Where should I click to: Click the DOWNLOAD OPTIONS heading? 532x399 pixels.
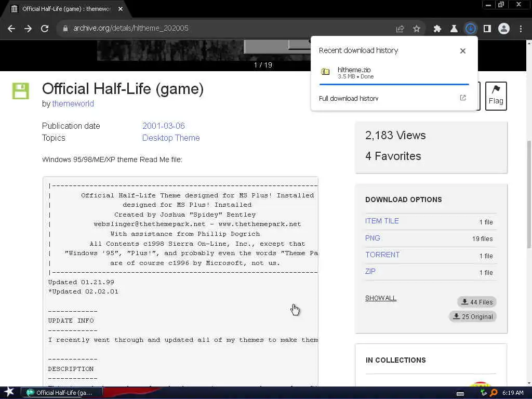click(x=403, y=199)
